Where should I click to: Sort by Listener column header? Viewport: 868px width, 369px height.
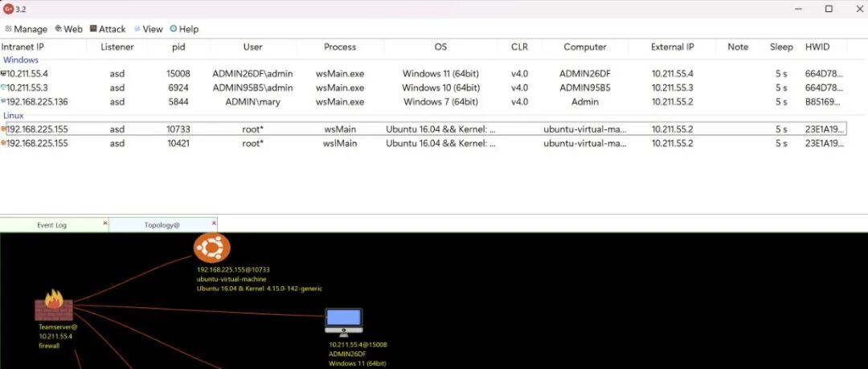(x=117, y=47)
